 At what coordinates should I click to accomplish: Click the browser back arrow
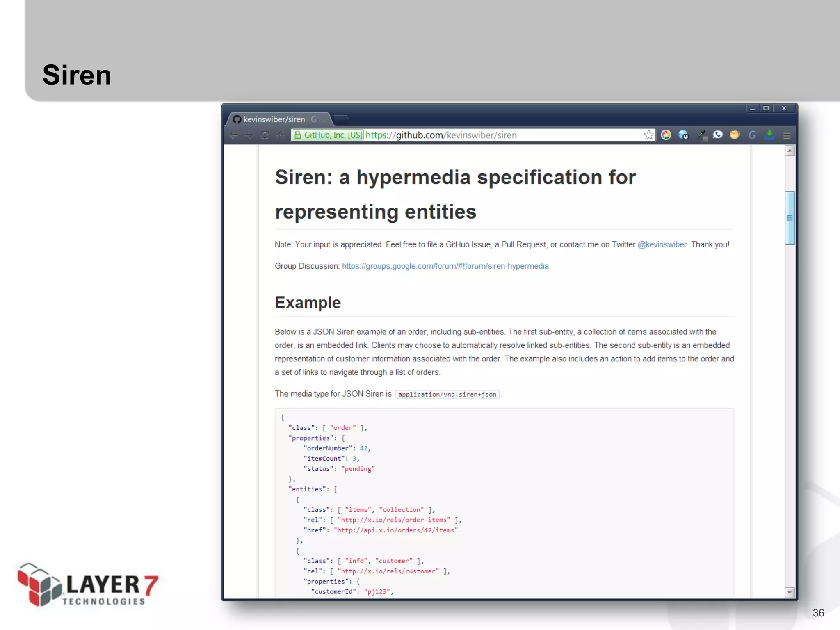click(234, 135)
